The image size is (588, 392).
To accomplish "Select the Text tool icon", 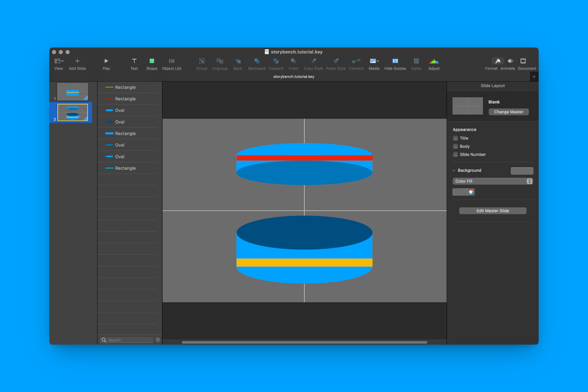I will tap(134, 61).
